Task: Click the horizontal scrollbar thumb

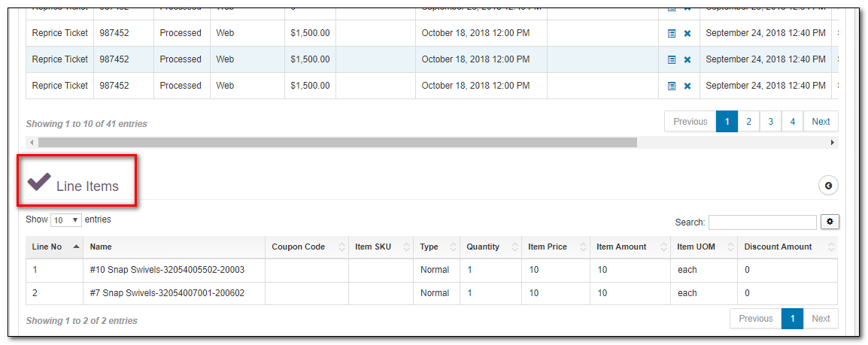Action: [x=337, y=142]
